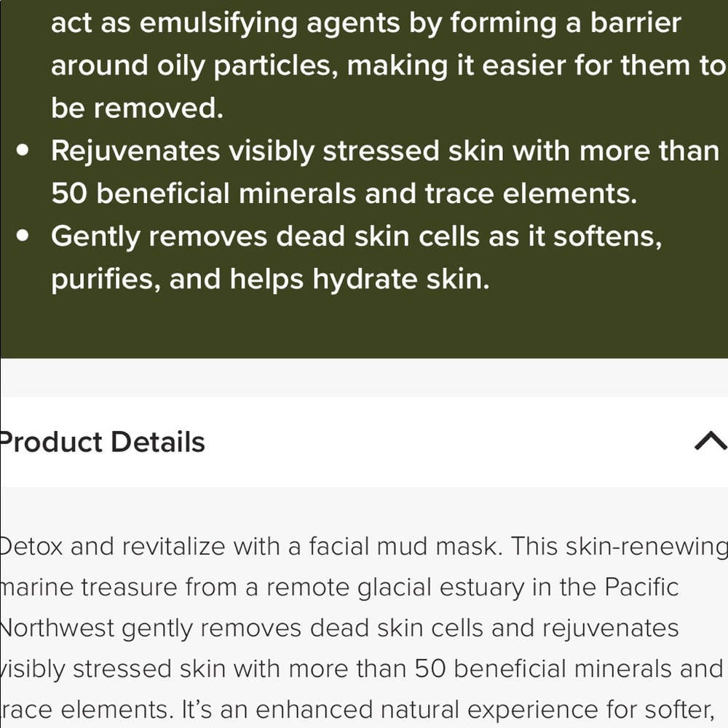Click the "Detox and revitalize" sentence
This screenshot has height=728, width=728.
[248, 547]
